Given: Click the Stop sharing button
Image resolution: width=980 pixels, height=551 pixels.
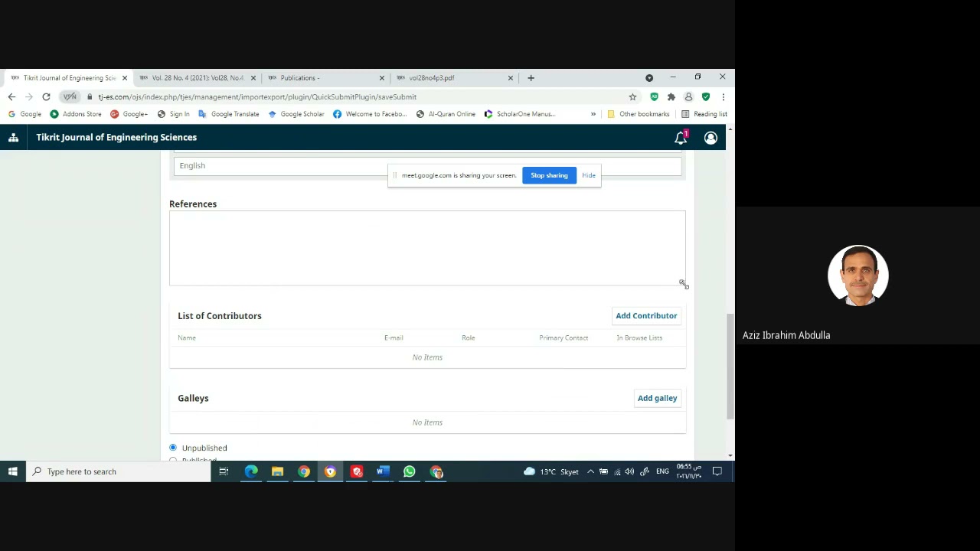Looking at the screenshot, I should click(x=549, y=176).
